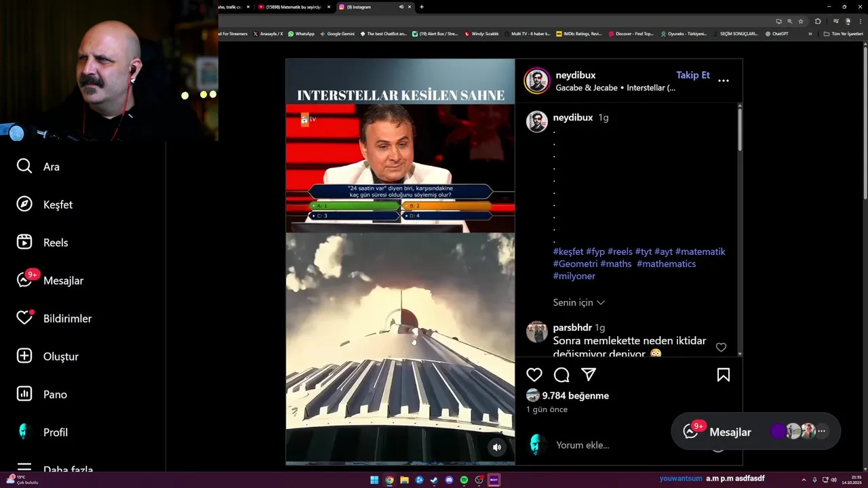Expand the bookmarks overflow chevron
The image size is (868, 488).
tap(810, 33)
